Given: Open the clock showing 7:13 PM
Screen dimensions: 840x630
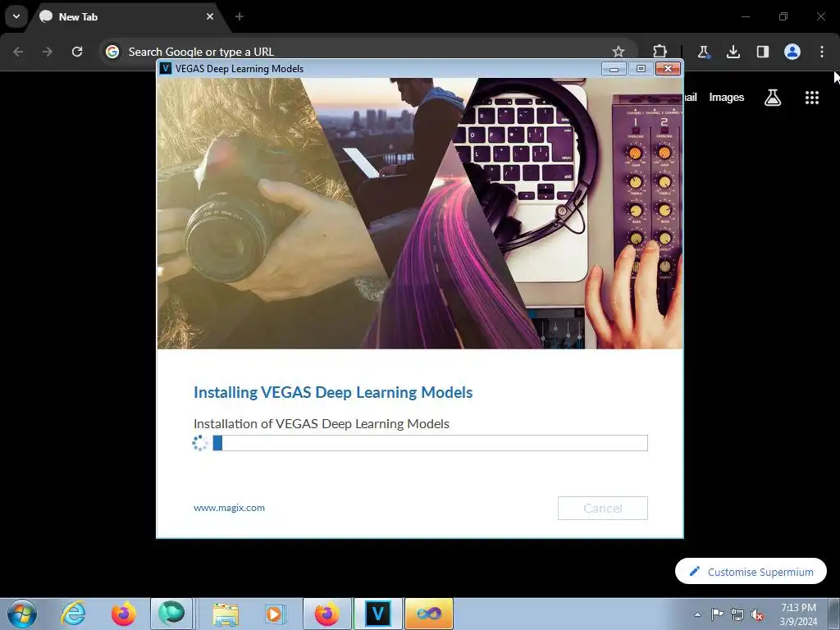Looking at the screenshot, I should (798, 614).
